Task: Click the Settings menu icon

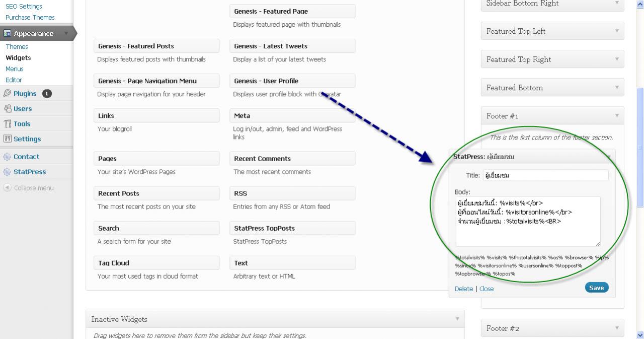Action: (7, 139)
